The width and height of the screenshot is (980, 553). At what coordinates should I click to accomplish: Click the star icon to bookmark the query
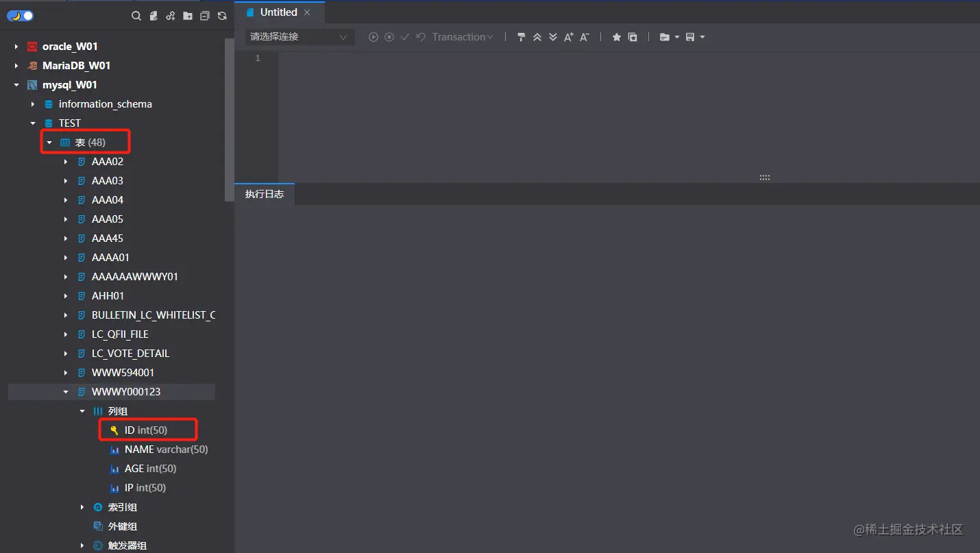click(615, 37)
